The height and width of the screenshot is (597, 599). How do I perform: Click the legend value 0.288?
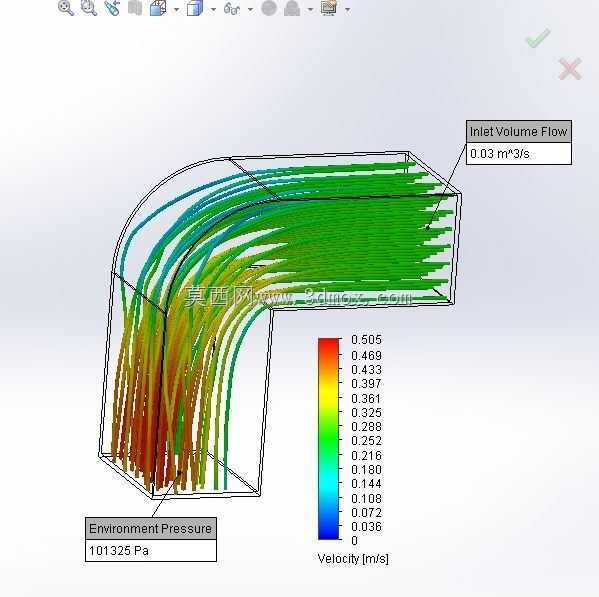pos(366,427)
